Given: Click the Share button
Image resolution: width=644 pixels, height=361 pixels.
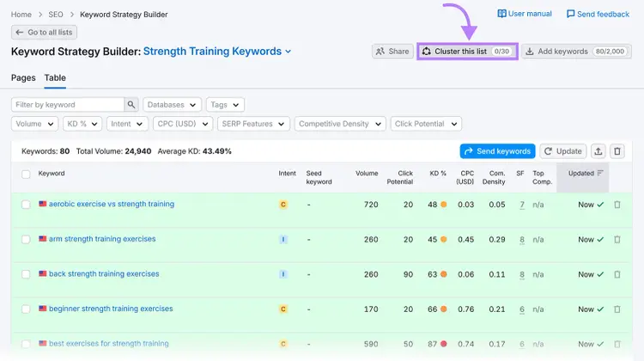Looking at the screenshot, I should (x=392, y=52).
